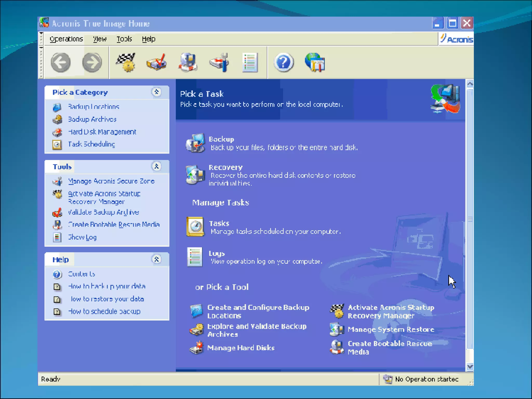The width and height of the screenshot is (532, 399).
Task: Click the Recovery task icon in main pane
Action: [195, 174]
